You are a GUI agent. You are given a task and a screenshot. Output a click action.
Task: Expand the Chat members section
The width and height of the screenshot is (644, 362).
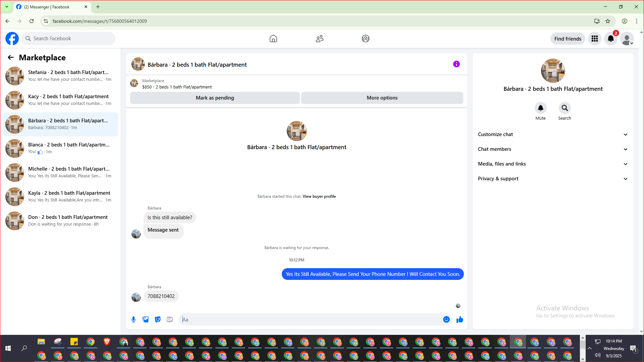pos(553,149)
